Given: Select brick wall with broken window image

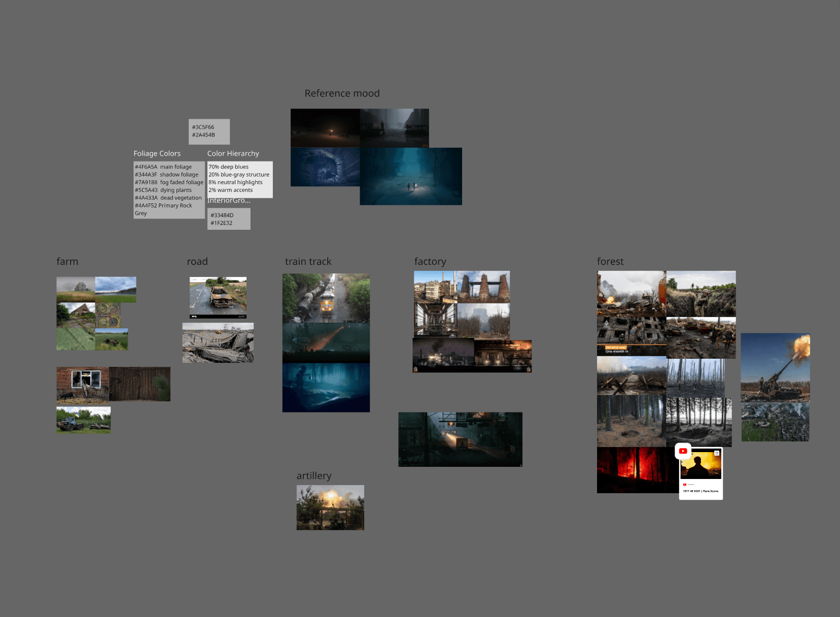Looking at the screenshot, I should point(83,385).
